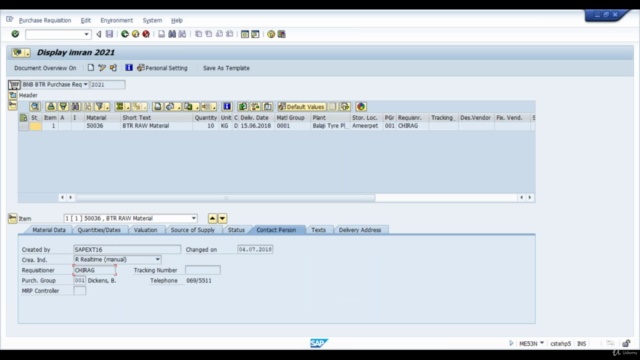
Task: Click the Create document blank page icon
Action: point(91,68)
